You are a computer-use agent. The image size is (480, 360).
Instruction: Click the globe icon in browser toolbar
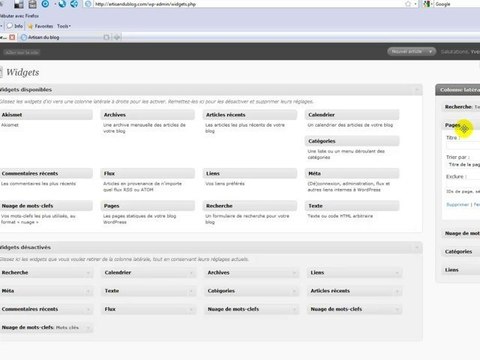coord(62,4)
